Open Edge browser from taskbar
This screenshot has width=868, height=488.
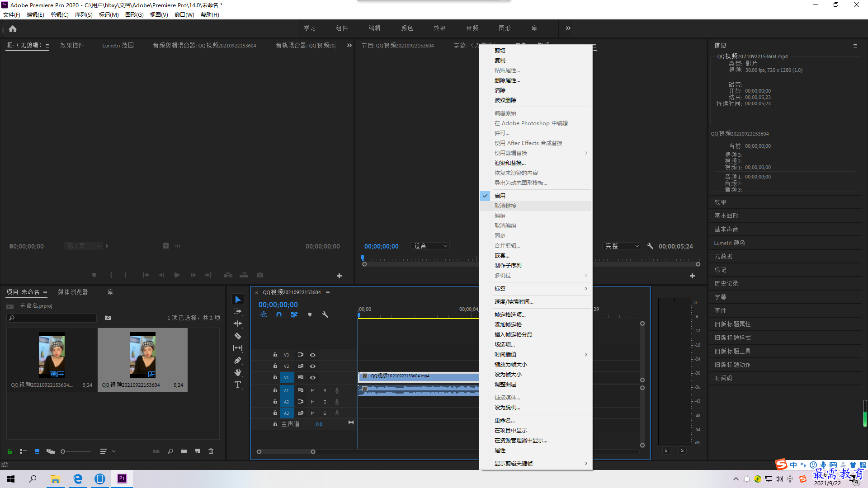pyautogui.click(x=78, y=479)
